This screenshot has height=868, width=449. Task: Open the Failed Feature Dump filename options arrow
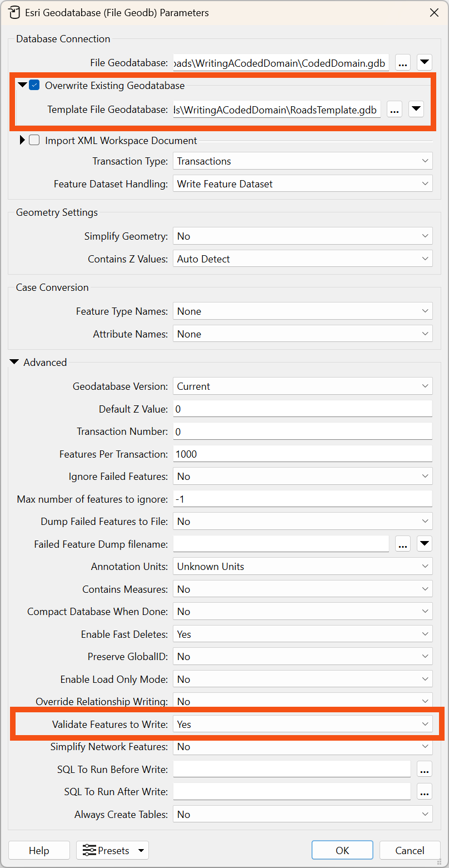point(424,543)
